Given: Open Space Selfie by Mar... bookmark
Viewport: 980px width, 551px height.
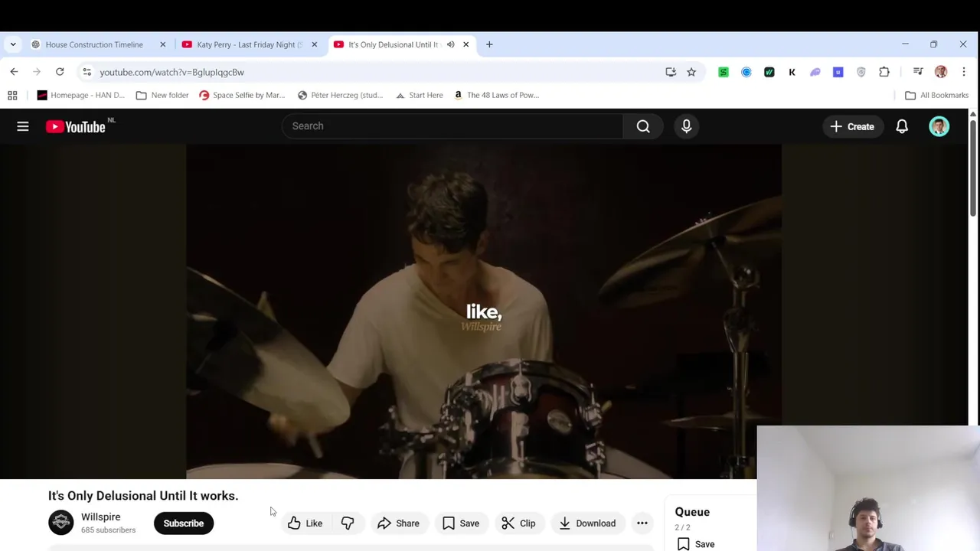Looking at the screenshot, I should [x=242, y=95].
